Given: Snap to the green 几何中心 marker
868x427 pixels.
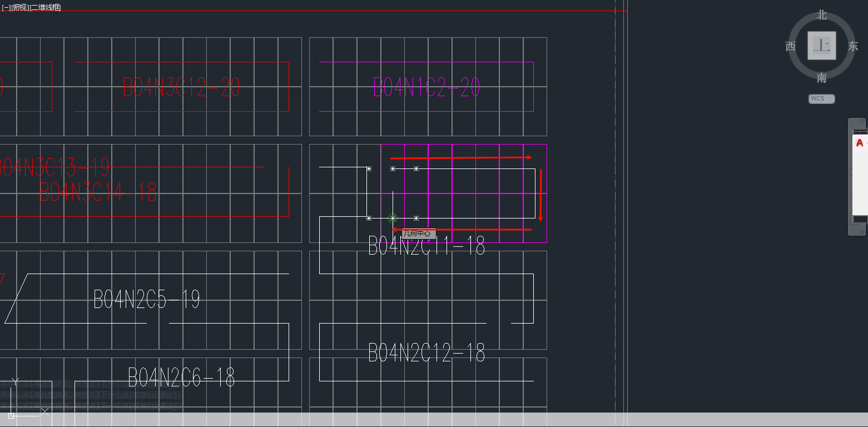Looking at the screenshot, I should 393,218.
